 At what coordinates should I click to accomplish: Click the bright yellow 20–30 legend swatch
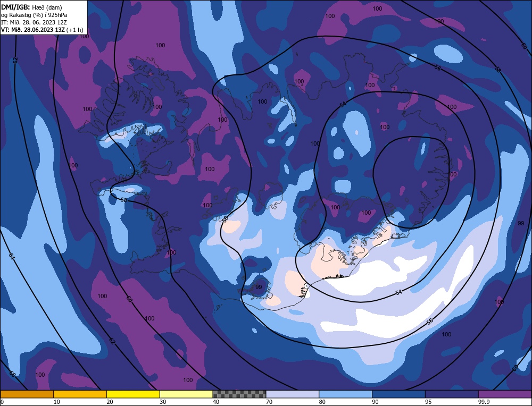[133, 394]
